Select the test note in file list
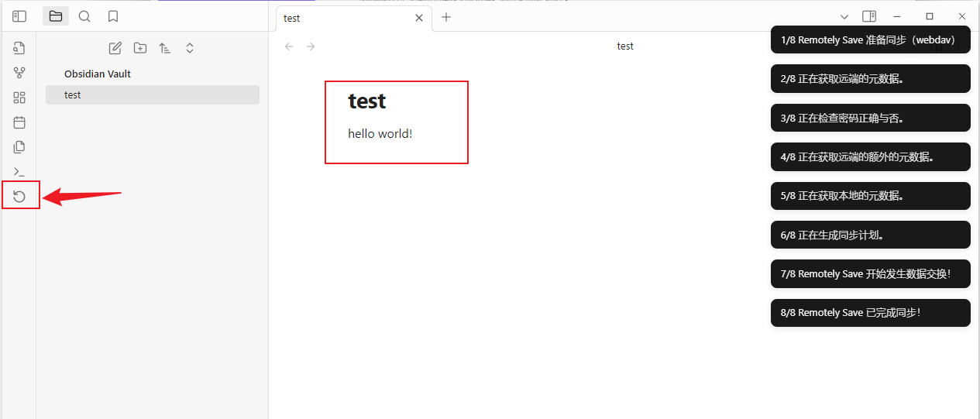The image size is (980, 419). [x=152, y=94]
